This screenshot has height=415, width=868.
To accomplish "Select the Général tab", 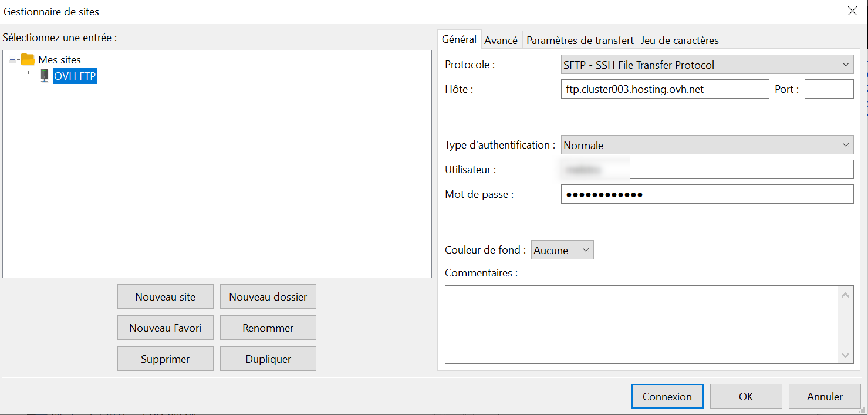I will pos(459,39).
